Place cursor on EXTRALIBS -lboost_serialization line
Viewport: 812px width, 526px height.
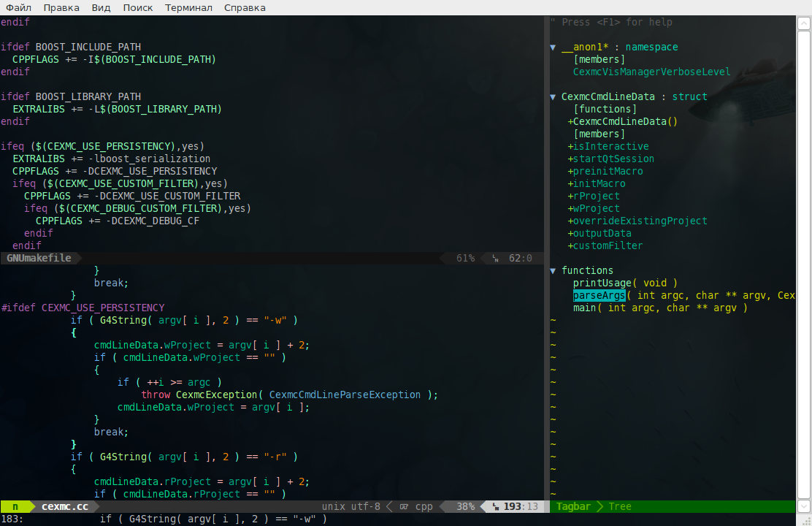111,159
